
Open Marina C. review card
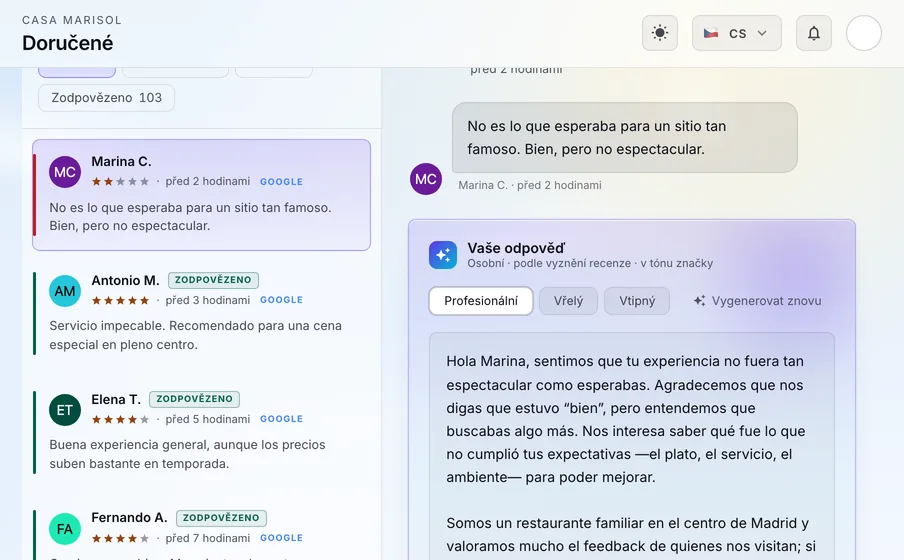click(x=201, y=195)
